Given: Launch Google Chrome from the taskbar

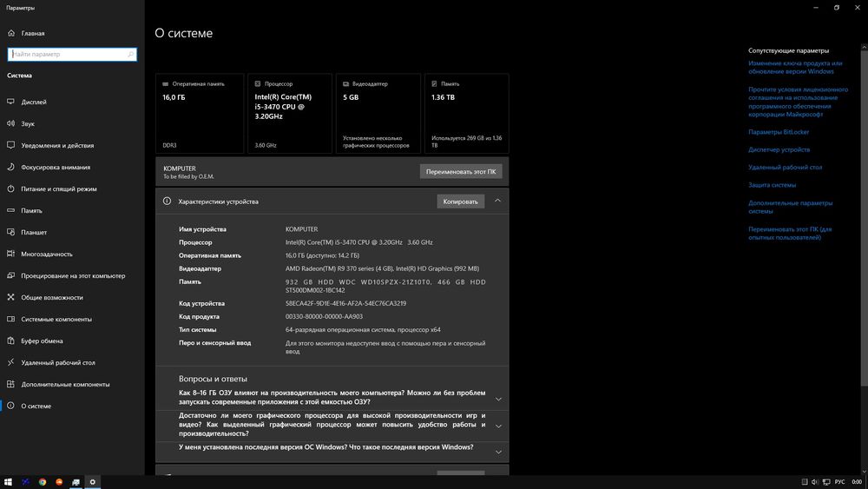Looking at the screenshot, I should point(42,482).
